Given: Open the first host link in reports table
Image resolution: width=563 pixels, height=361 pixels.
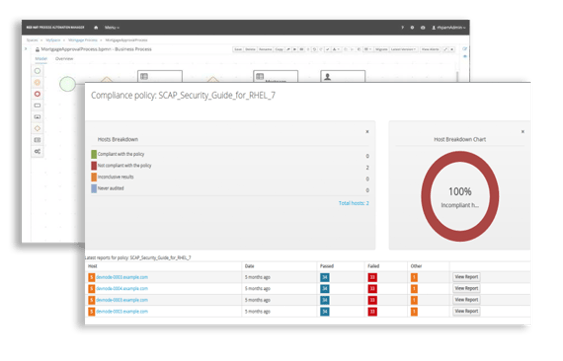Looking at the screenshot, I should (122, 277).
